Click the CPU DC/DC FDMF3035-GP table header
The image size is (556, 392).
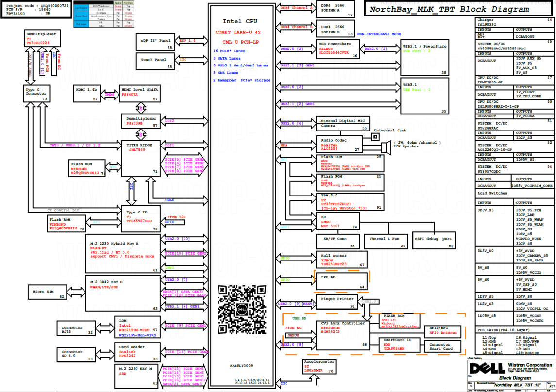coord(514,80)
